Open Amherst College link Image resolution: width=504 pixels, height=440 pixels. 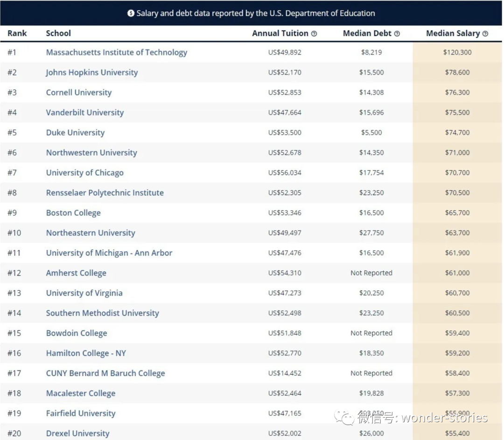pos(76,273)
